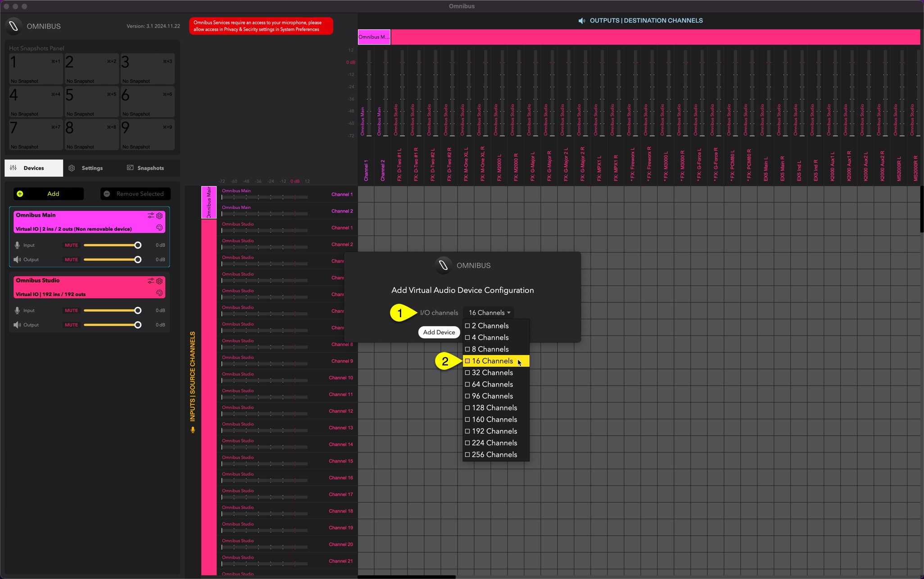Screen dimensions: 924x579
Task: Select 2 Channels in dropdown list
Action: point(489,326)
